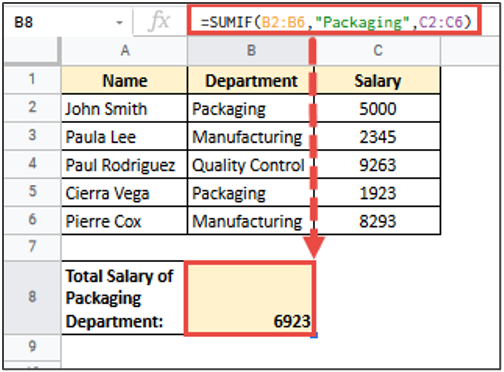Click the "Salary" header cell
This screenshot has width=504, height=372.
point(377,80)
